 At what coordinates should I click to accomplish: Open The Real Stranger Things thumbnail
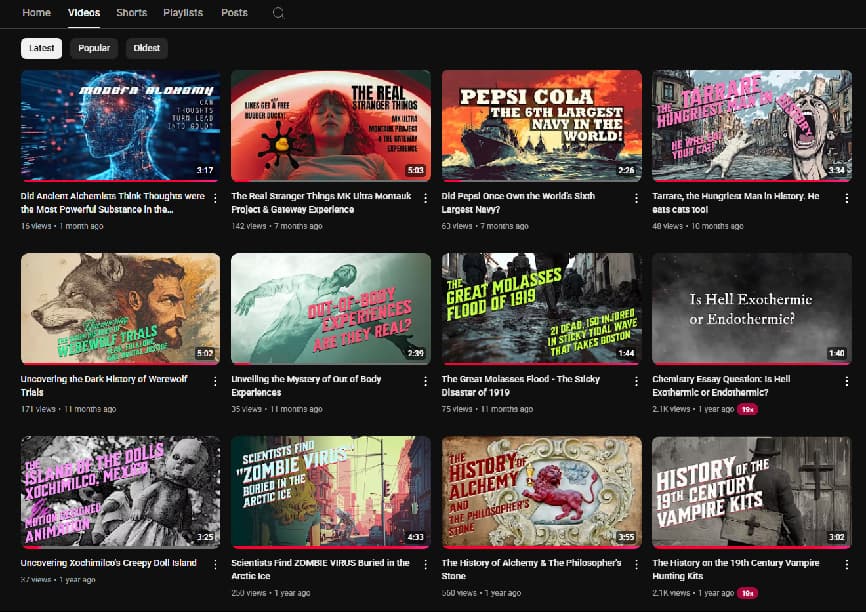(331, 125)
